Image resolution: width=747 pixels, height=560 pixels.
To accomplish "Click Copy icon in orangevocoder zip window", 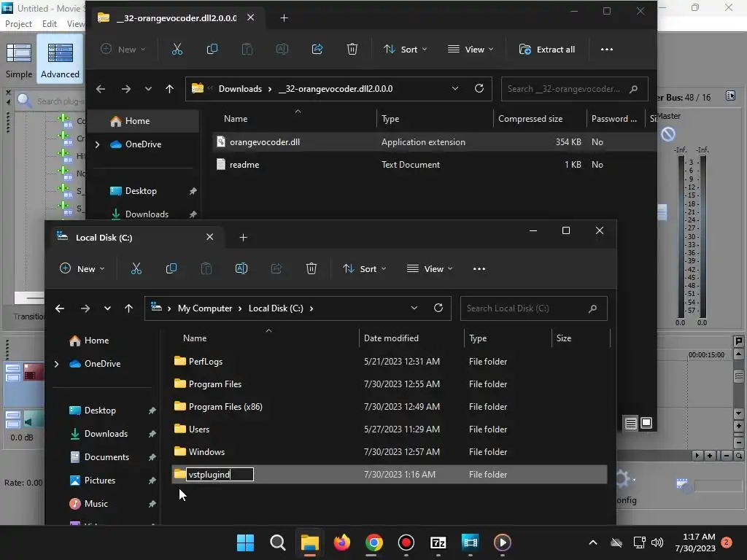I will point(212,49).
